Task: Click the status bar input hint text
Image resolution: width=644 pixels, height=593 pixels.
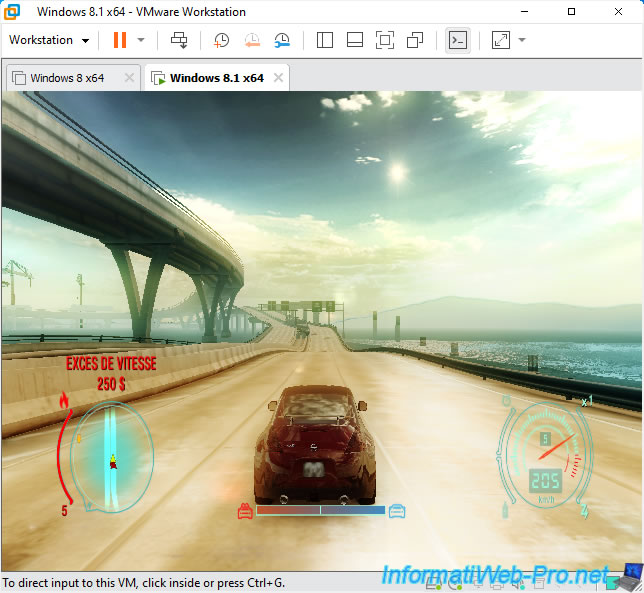Action: click(x=144, y=583)
